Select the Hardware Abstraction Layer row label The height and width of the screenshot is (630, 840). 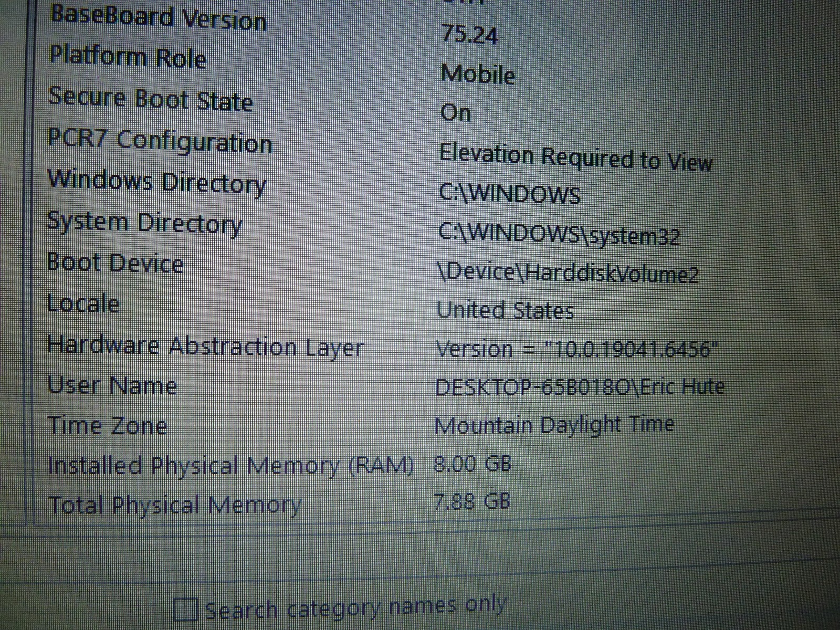tap(205, 346)
